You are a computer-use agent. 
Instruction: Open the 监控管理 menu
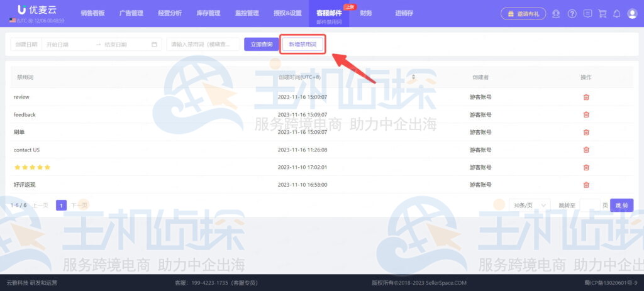coord(247,13)
